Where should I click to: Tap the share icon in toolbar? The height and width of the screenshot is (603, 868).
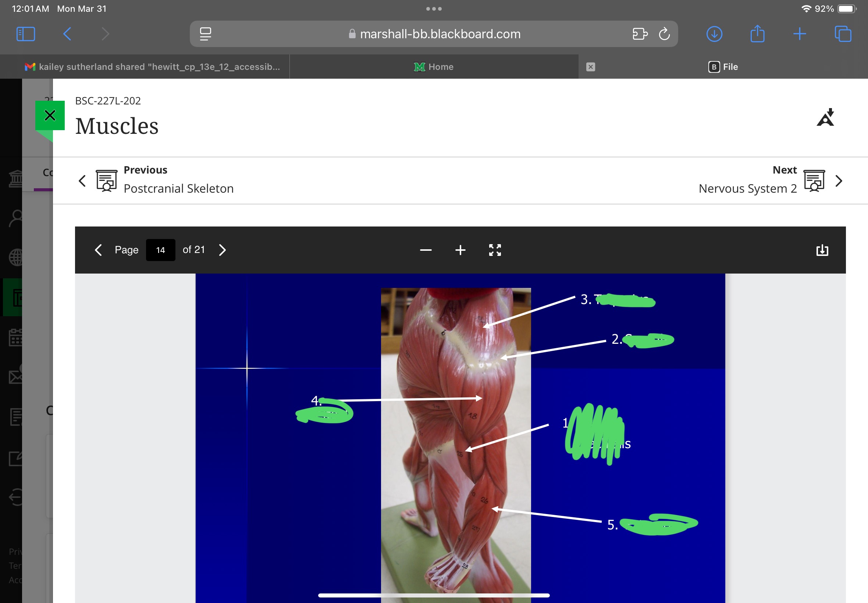757,34
